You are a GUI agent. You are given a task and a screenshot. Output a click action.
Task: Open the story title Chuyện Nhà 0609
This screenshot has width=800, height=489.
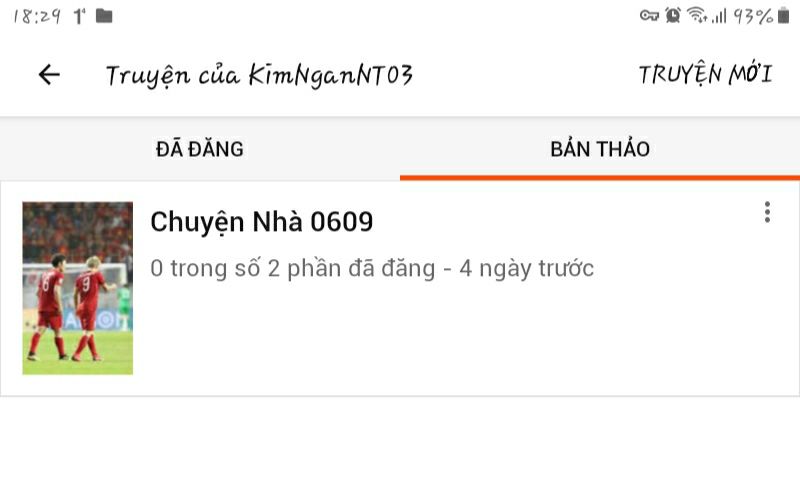click(x=262, y=222)
